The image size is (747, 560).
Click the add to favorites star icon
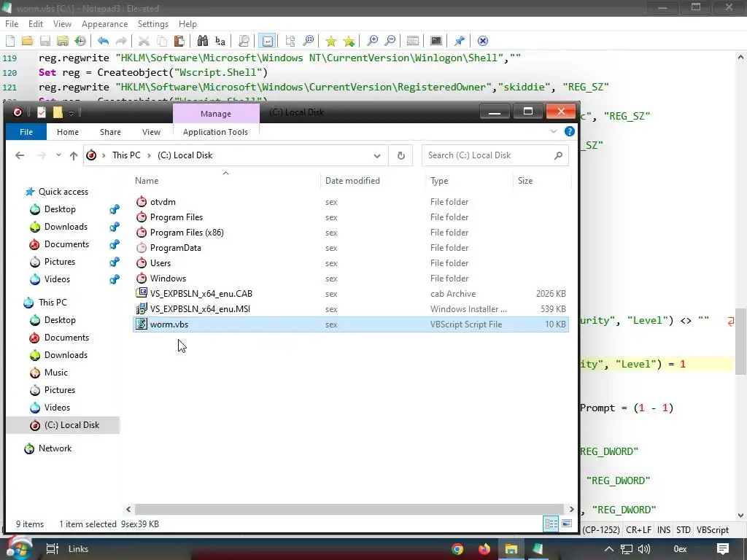click(349, 41)
